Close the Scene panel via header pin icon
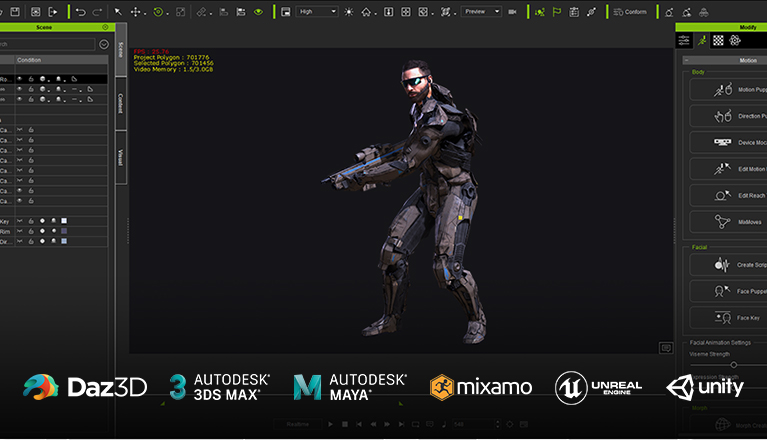Image resolution: width=767 pixels, height=440 pixels. tap(105, 27)
